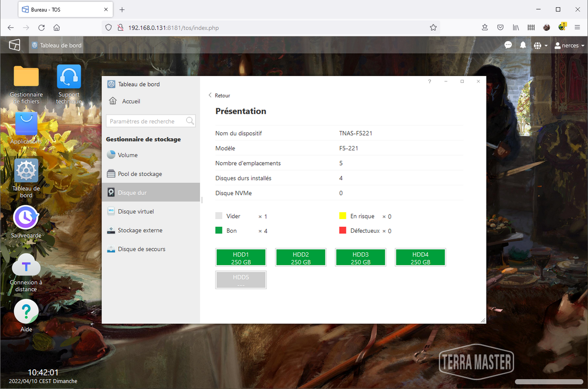
Task: Click the help question mark in window header
Action: point(430,81)
